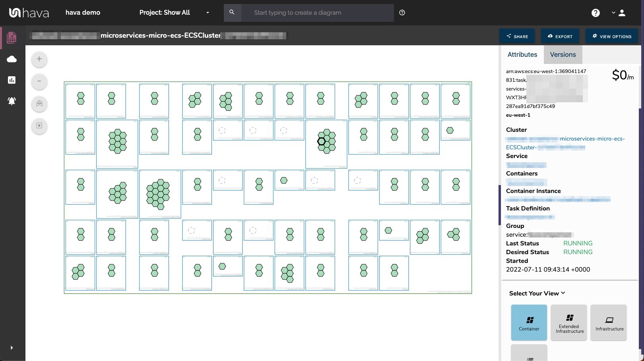Image resolution: width=644 pixels, height=361 pixels.
Task: Select the Extended Infrastructure view
Action: (x=568, y=322)
